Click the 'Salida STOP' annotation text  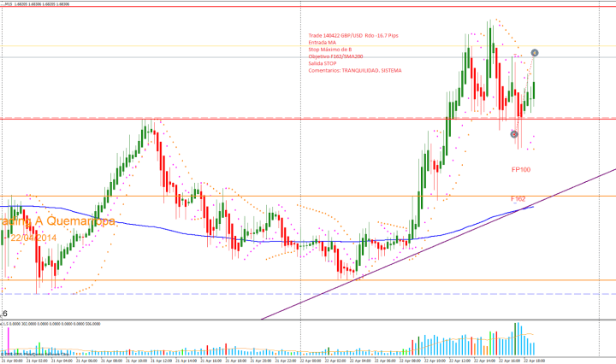pyautogui.click(x=326, y=63)
